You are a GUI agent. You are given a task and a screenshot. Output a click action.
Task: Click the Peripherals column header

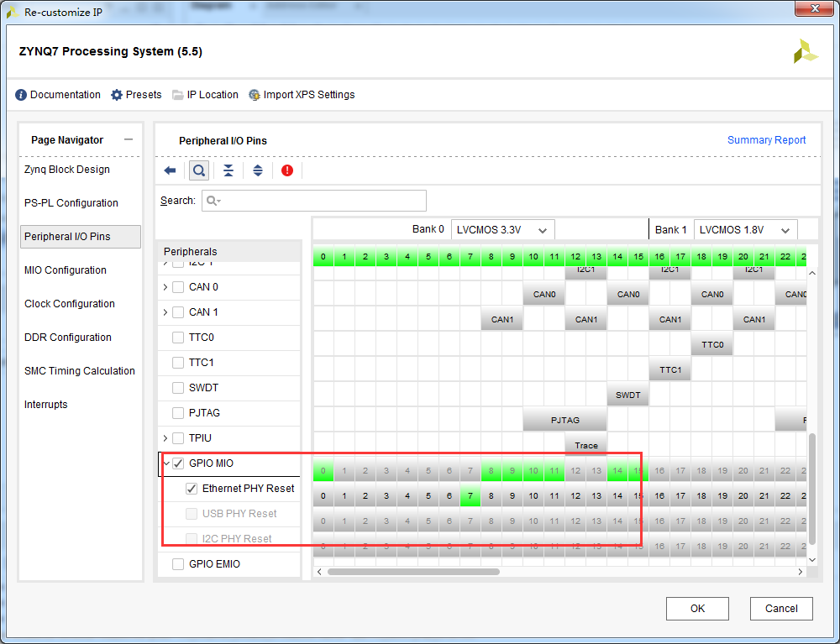228,252
